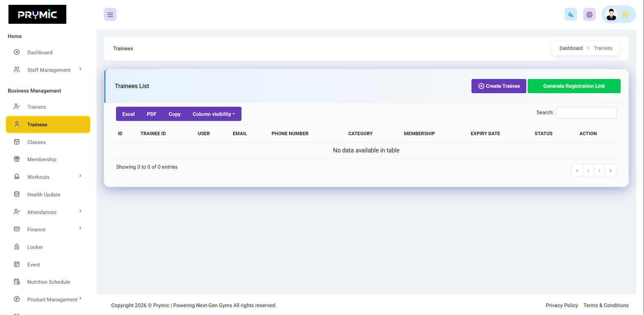Click the Create Trainee button
The image size is (644, 315).
pyautogui.click(x=499, y=86)
